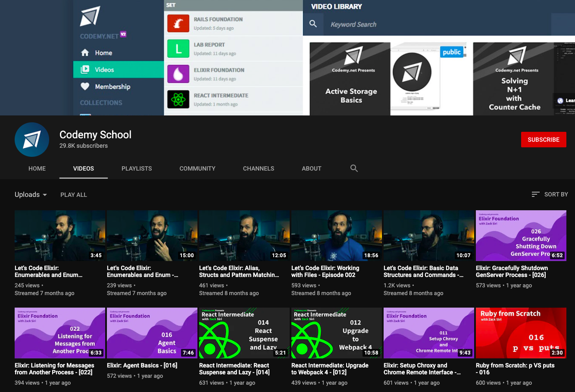Expand the Uploads dropdown

pos(31,195)
